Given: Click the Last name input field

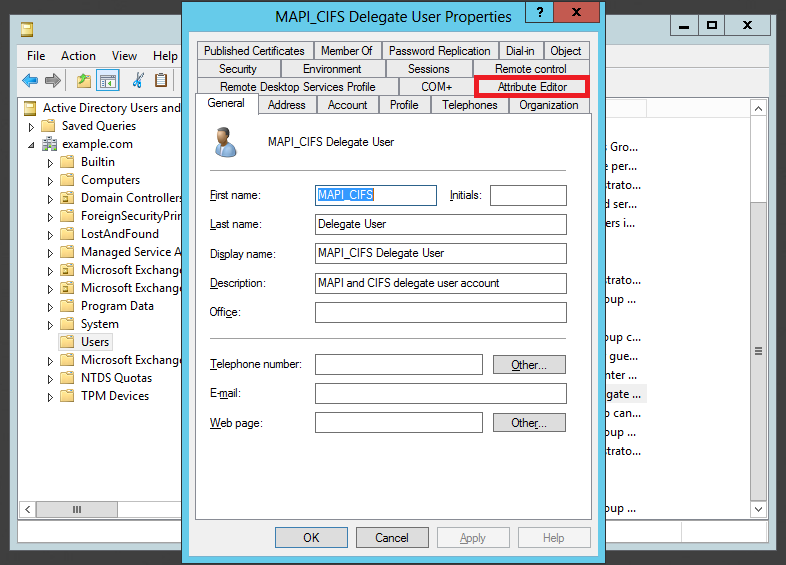Looking at the screenshot, I should [x=441, y=224].
